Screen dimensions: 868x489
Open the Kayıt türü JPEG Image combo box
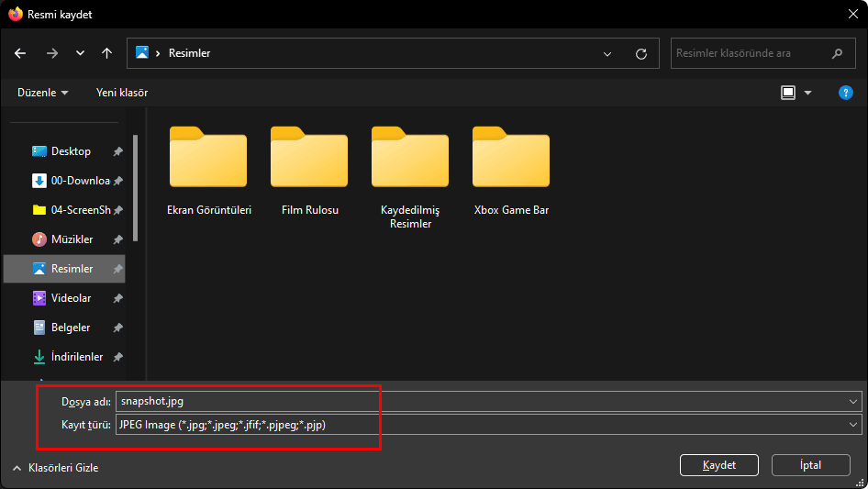(x=488, y=425)
